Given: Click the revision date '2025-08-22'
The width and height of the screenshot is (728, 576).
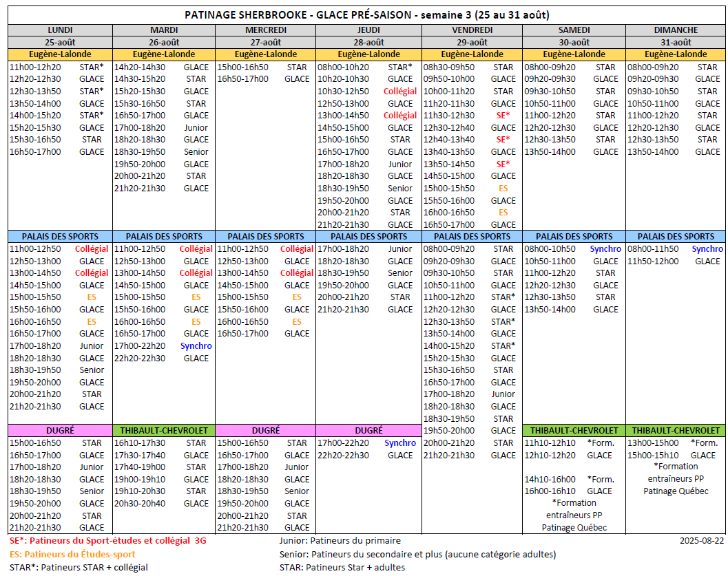Looking at the screenshot, I should point(702,541).
